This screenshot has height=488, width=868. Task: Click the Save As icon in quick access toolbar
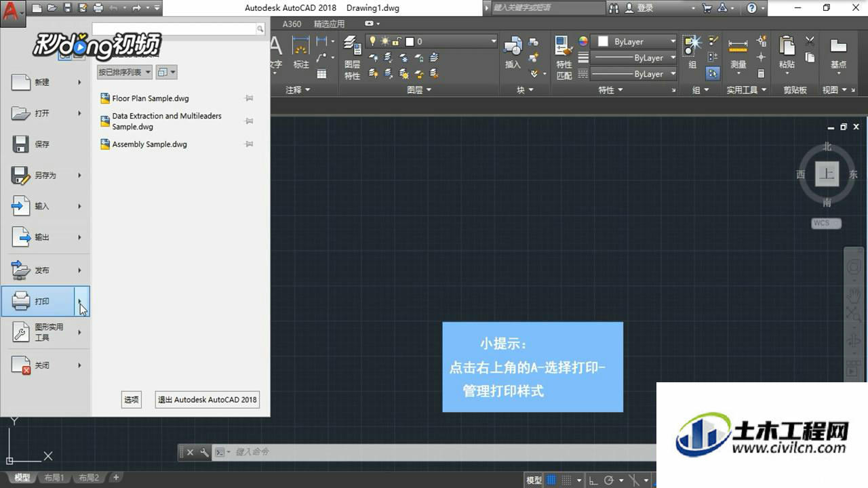coord(83,8)
